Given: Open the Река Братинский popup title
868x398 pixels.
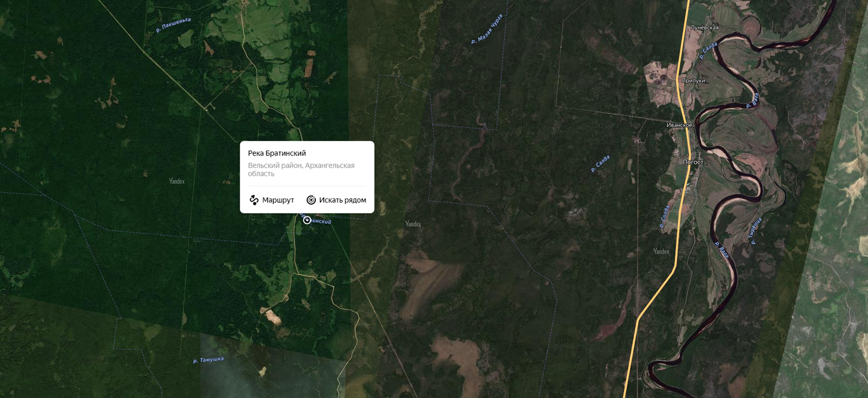Looking at the screenshot, I should [277, 153].
